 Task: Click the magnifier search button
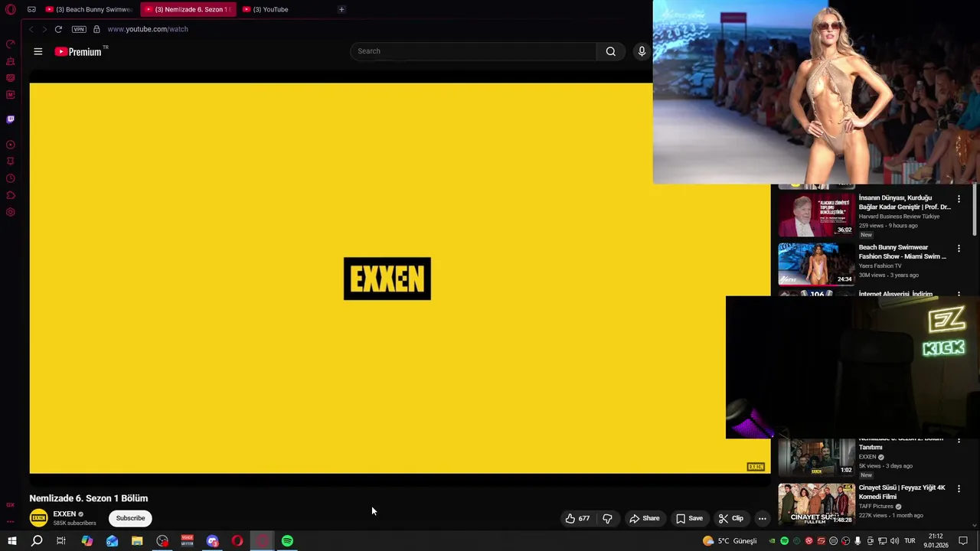click(610, 51)
